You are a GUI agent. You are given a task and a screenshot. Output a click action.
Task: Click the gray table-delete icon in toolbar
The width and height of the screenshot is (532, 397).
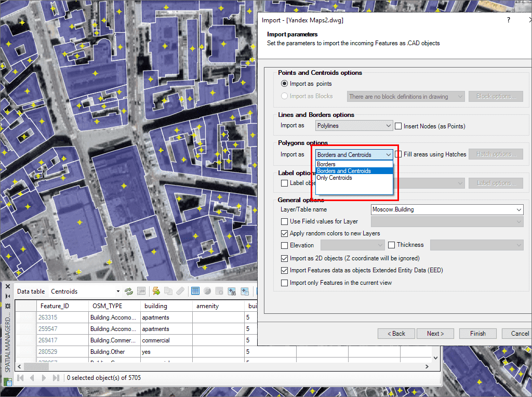pos(219,291)
